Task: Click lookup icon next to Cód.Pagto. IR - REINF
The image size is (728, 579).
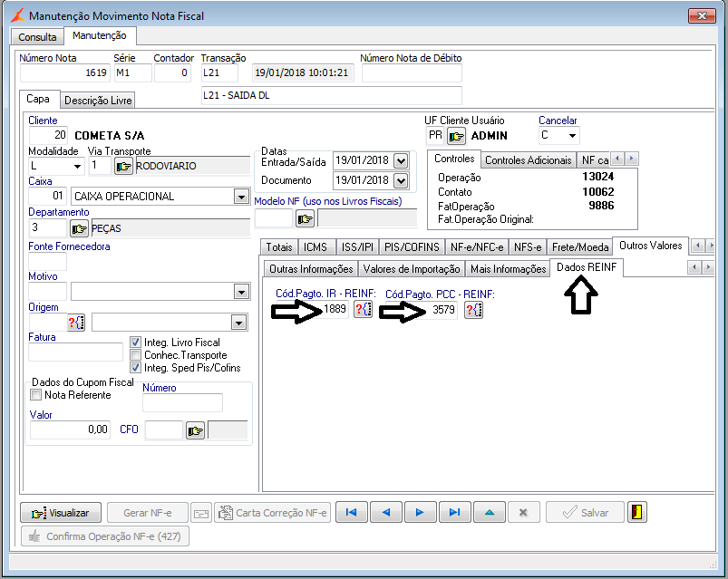Action: point(363,310)
